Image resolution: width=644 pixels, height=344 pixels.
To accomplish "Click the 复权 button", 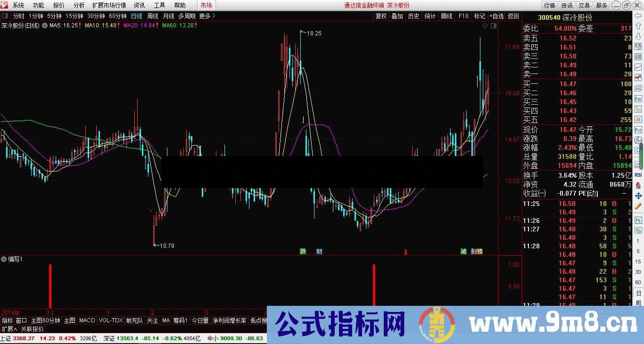I will pyautogui.click(x=381, y=16).
